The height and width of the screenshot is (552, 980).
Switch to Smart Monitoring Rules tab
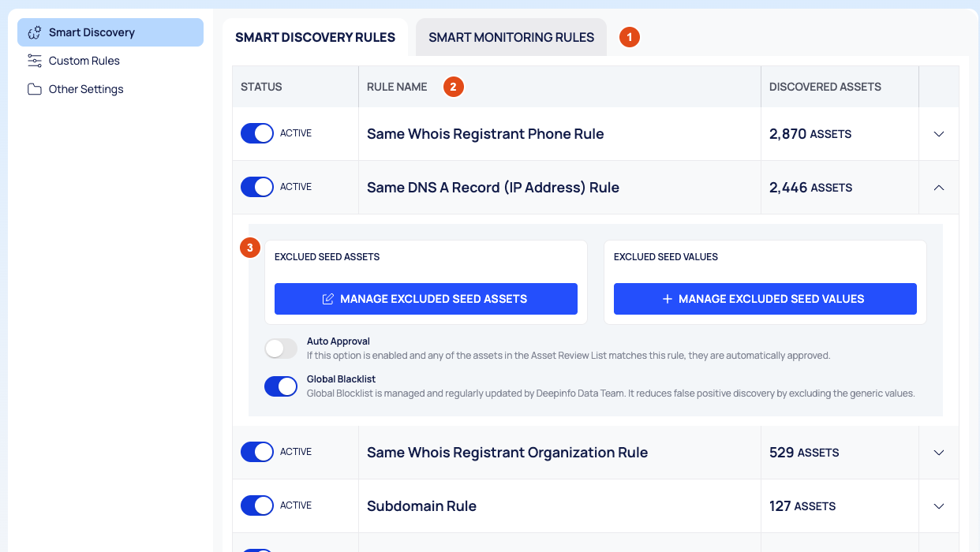click(511, 37)
